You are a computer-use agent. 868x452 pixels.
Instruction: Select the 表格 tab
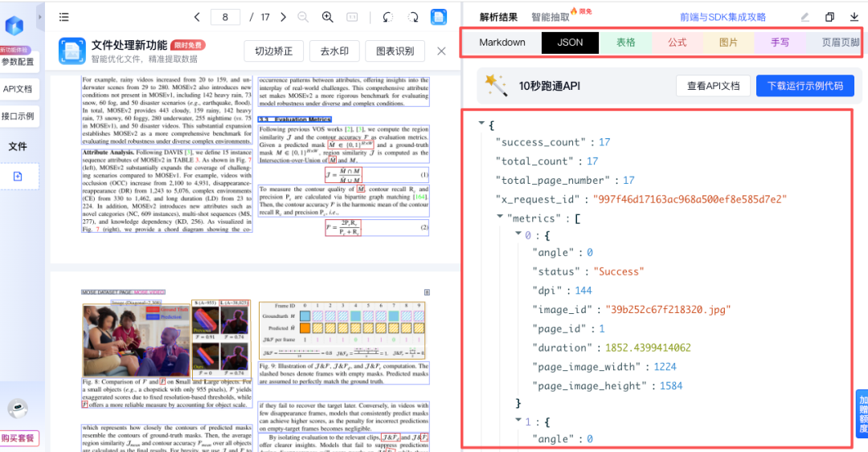click(x=625, y=43)
